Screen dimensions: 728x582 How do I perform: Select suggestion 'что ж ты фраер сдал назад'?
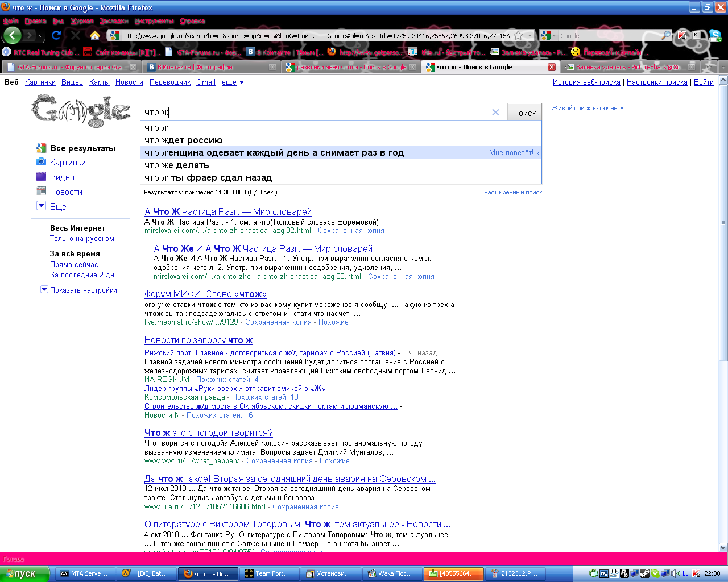[341, 178]
